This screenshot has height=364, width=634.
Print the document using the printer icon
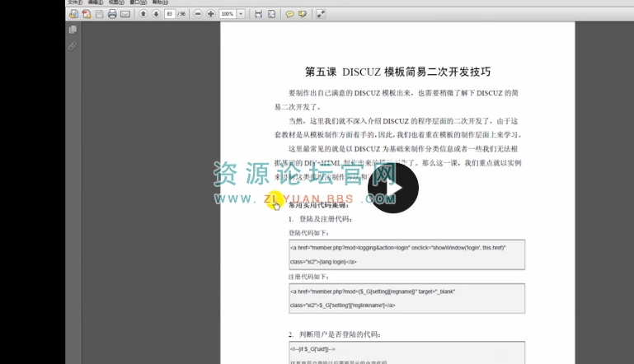pyautogui.click(x=112, y=14)
